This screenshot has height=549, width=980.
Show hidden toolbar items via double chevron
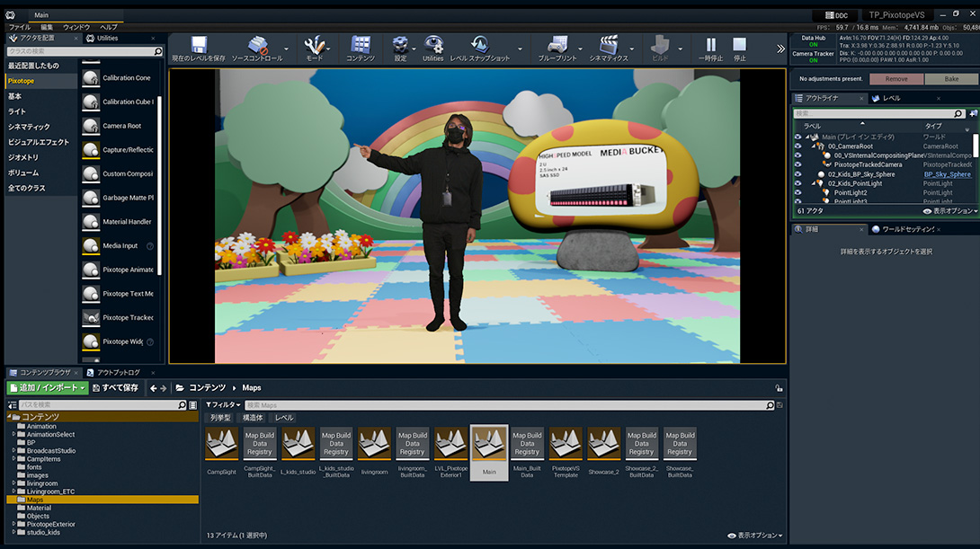click(780, 49)
